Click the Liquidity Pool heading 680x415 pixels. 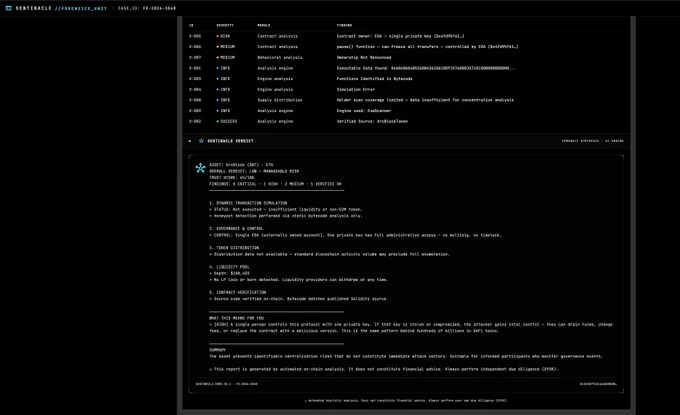coord(229,267)
